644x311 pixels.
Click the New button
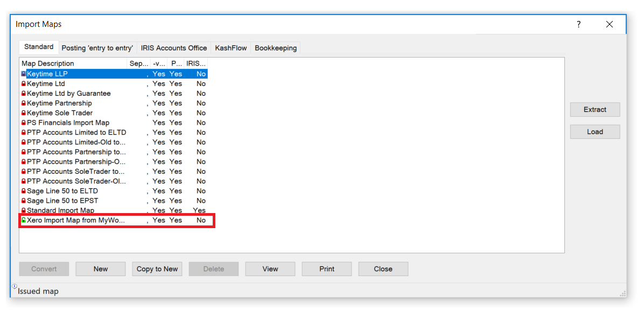coord(101,269)
